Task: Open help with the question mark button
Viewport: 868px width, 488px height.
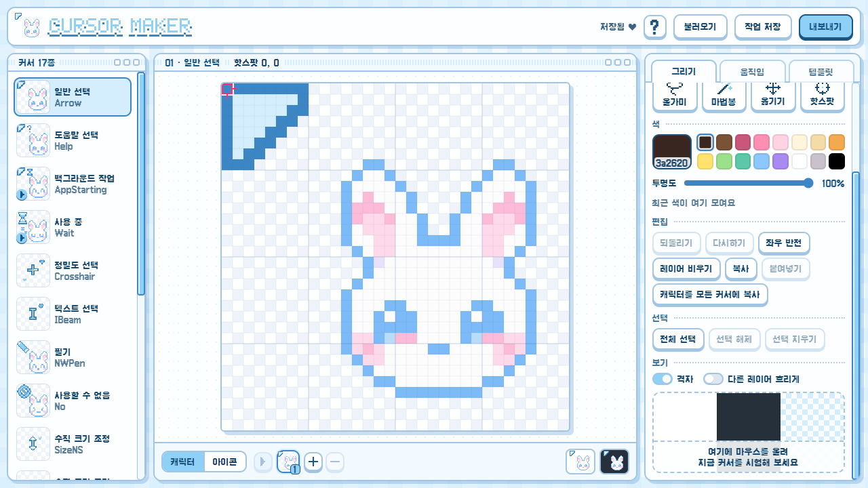Action: (654, 27)
